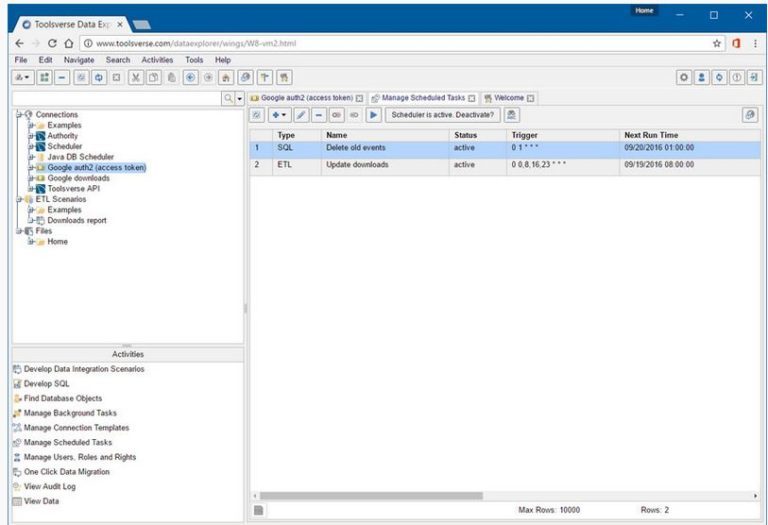The width and height of the screenshot is (768, 525).
Task: Run the selected scheduled task with play icon
Action: pyautogui.click(x=373, y=115)
